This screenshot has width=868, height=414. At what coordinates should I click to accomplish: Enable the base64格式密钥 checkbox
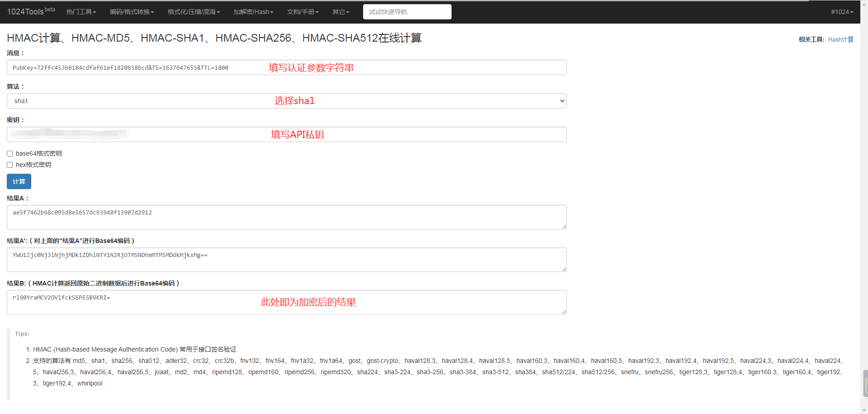click(9, 154)
